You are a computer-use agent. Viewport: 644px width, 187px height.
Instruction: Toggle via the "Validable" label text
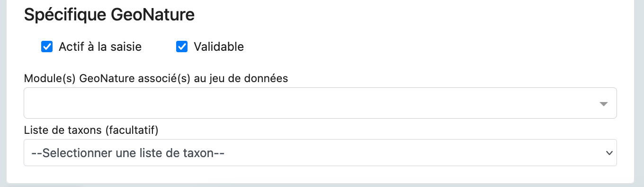(x=219, y=47)
